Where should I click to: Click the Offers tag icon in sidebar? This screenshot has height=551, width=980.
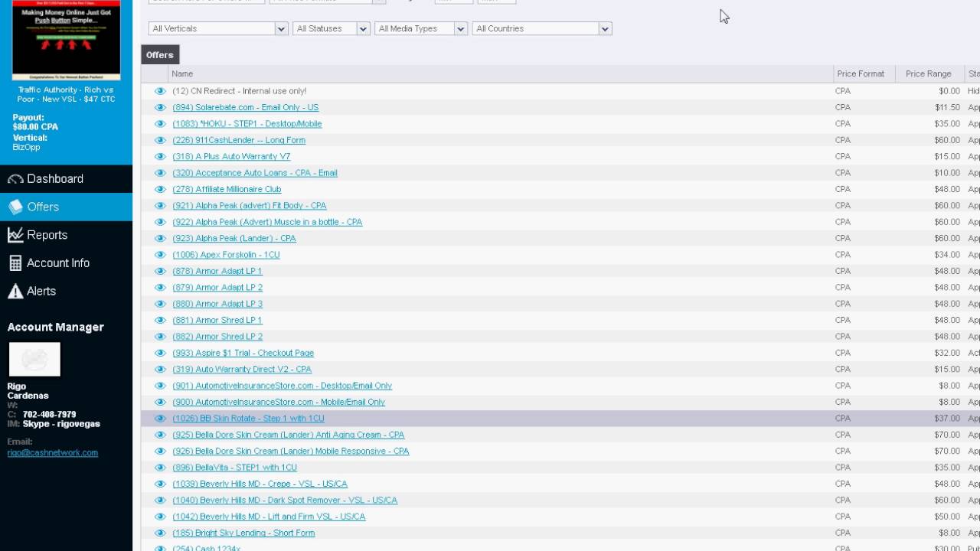pos(15,207)
